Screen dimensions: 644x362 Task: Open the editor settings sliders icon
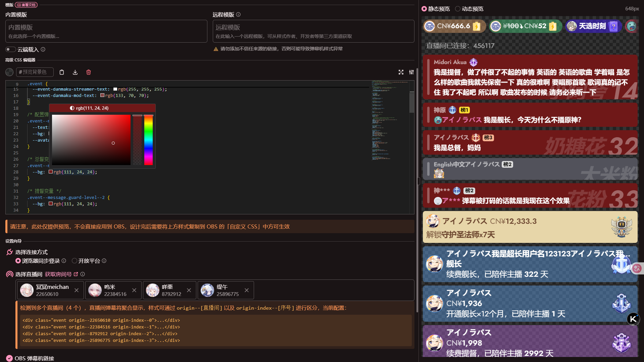pyautogui.click(x=411, y=72)
